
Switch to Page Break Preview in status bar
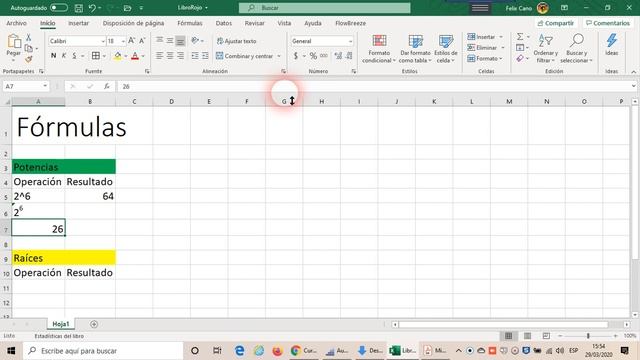tap(546, 336)
